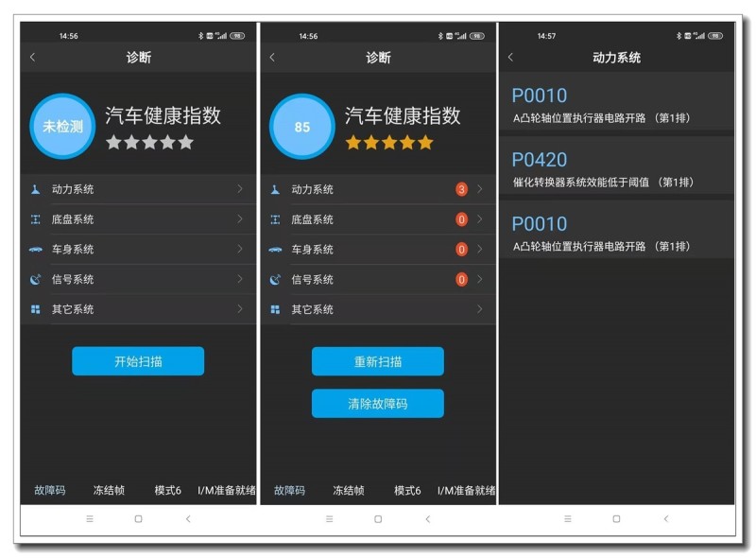Tap the blue 85 health score circle
This screenshot has width=756, height=558.
click(x=302, y=126)
